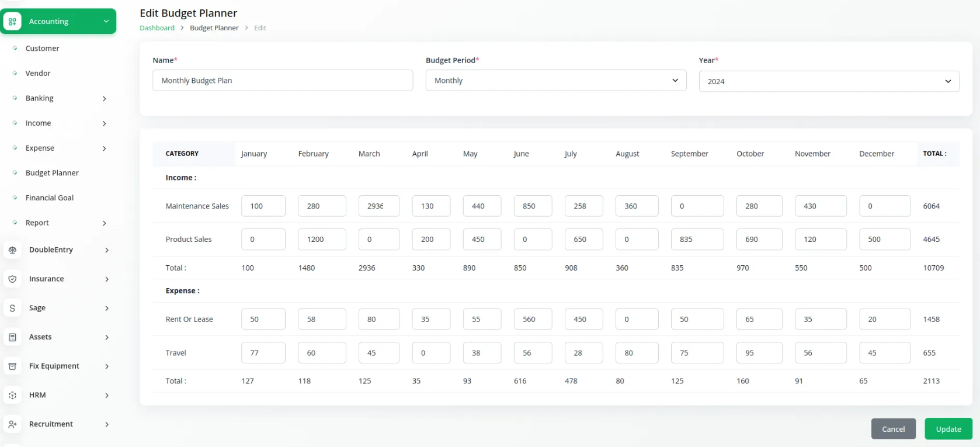Image resolution: width=980 pixels, height=447 pixels.
Task: Click expense grand total 2113
Action: [x=932, y=381]
